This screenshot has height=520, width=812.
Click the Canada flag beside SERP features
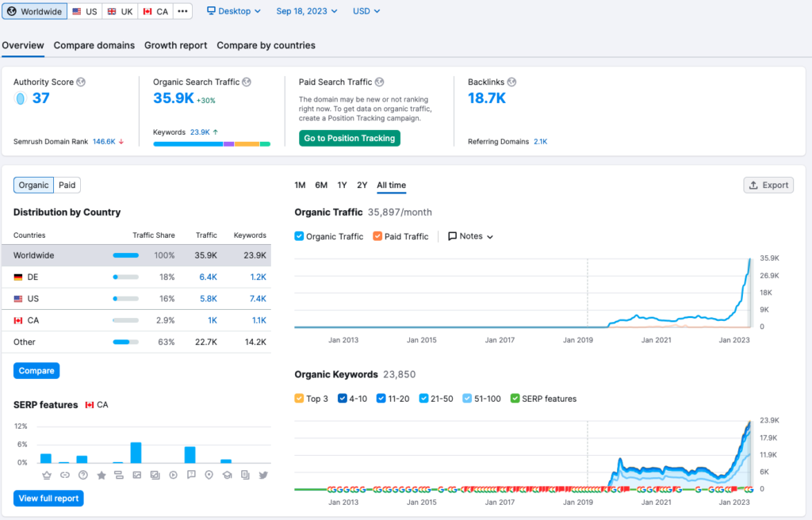coord(90,405)
